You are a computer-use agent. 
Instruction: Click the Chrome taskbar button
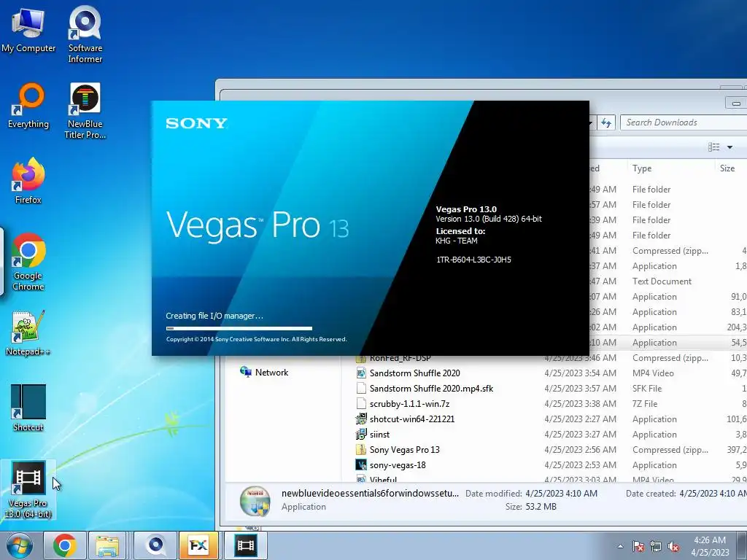pyautogui.click(x=64, y=545)
